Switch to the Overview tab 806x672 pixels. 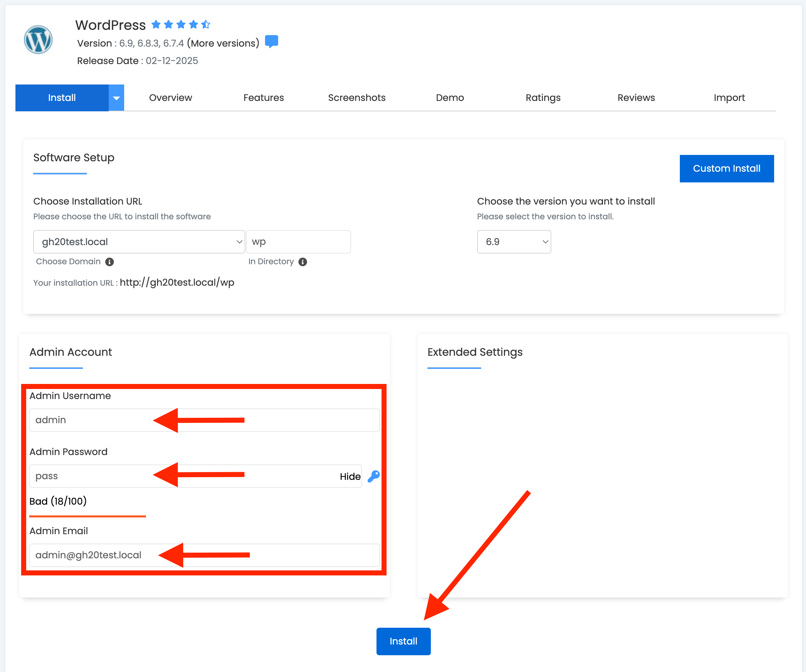tap(170, 98)
